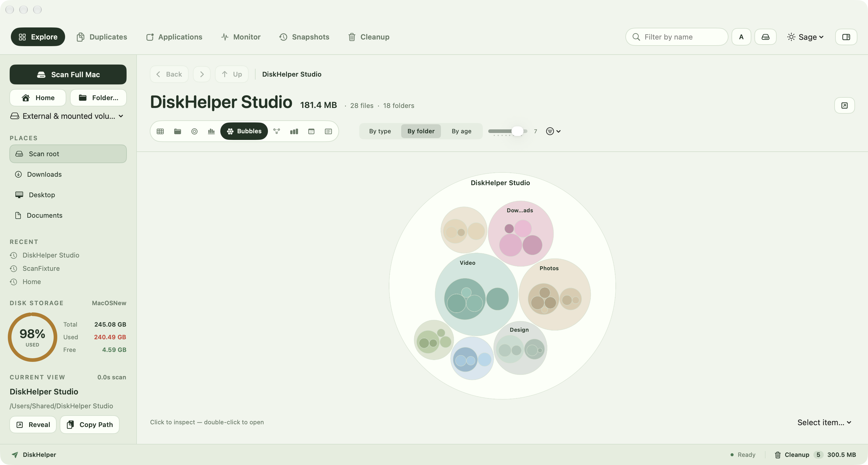Select the calendar view icon
Screen dimensions: 868x465
[x=311, y=131]
